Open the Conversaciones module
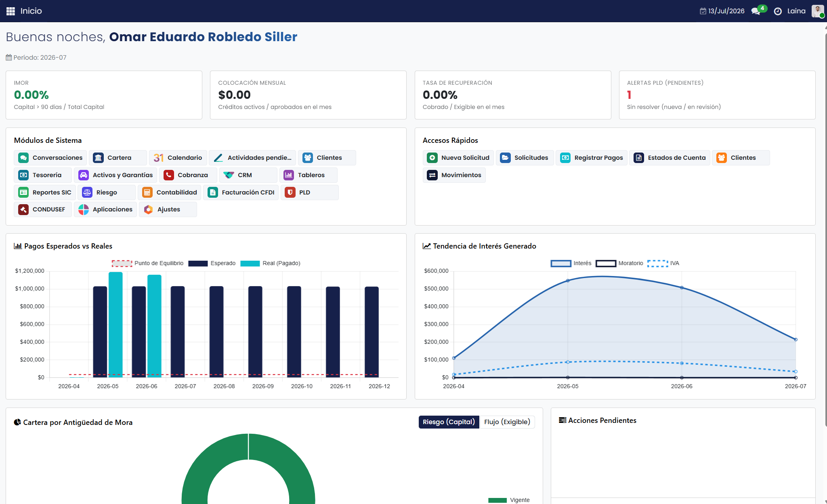The width and height of the screenshot is (827, 504). [50, 158]
